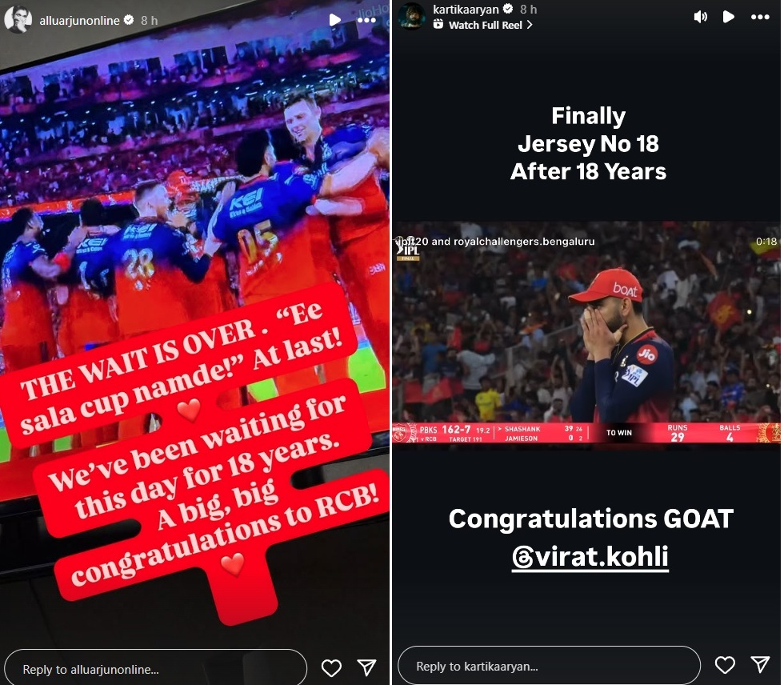The width and height of the screenshot is (784, 685).
Task: Expand the Watch Full Reel chevron
Action: (x=530, y=25)
